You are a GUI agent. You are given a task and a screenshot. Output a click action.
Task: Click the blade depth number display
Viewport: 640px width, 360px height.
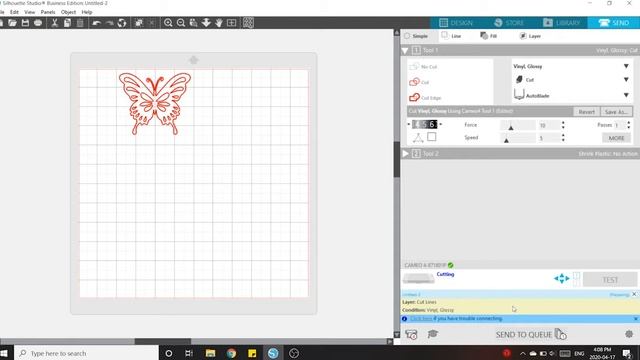pos(424,124)
